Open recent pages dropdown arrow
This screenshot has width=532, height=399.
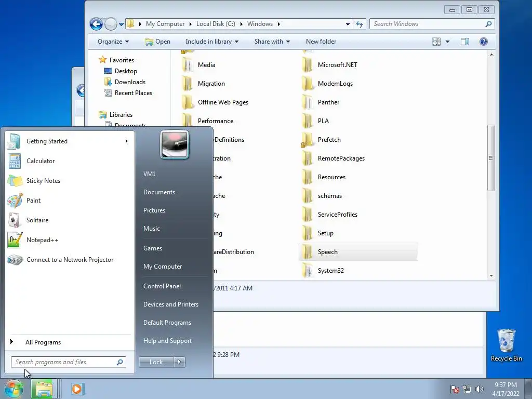(121, 24)
